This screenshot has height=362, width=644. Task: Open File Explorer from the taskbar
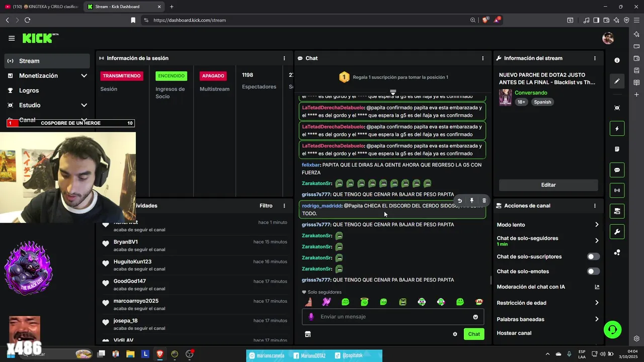pos(130,354)
